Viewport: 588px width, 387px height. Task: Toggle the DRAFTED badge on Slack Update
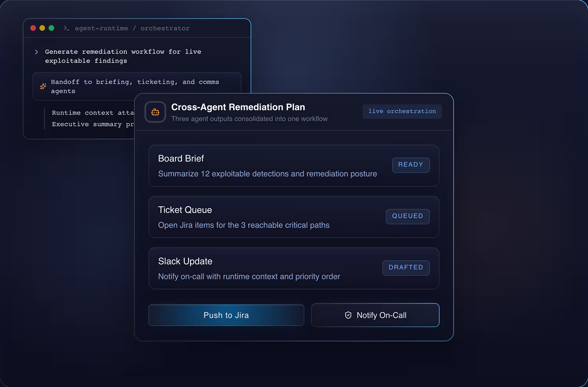(x=406, y=267)
